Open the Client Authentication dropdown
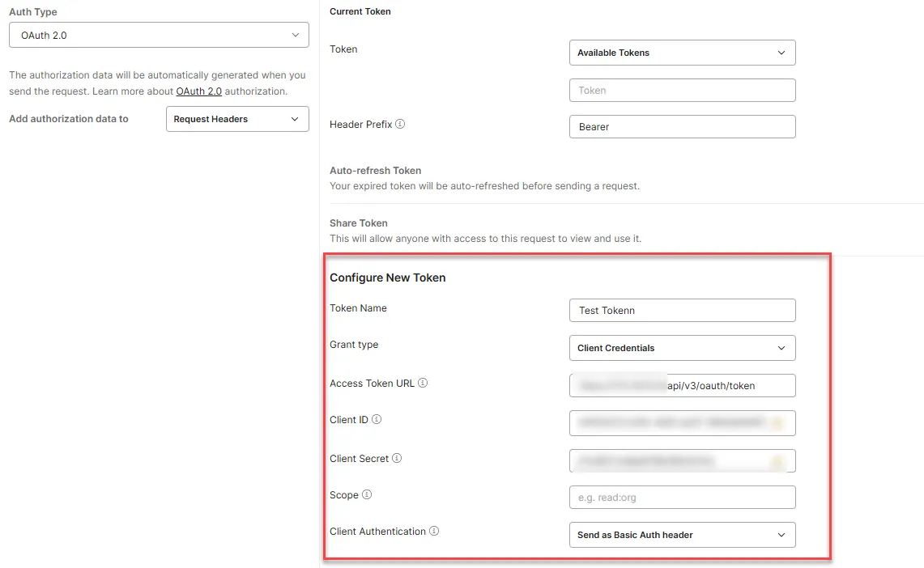924x568 pixels. [x=682, y=535]
